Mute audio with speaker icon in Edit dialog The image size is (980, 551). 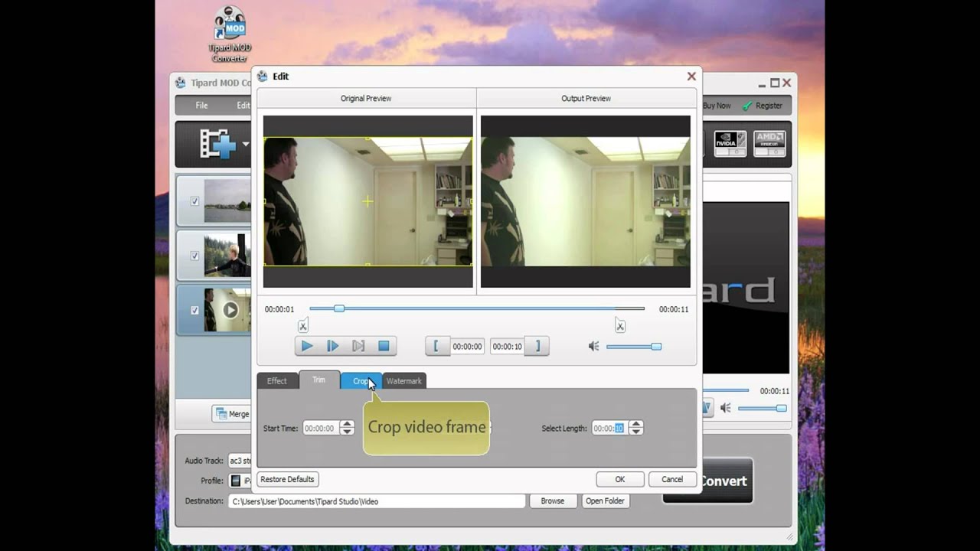pyautogui.click(x=593, y=347)
